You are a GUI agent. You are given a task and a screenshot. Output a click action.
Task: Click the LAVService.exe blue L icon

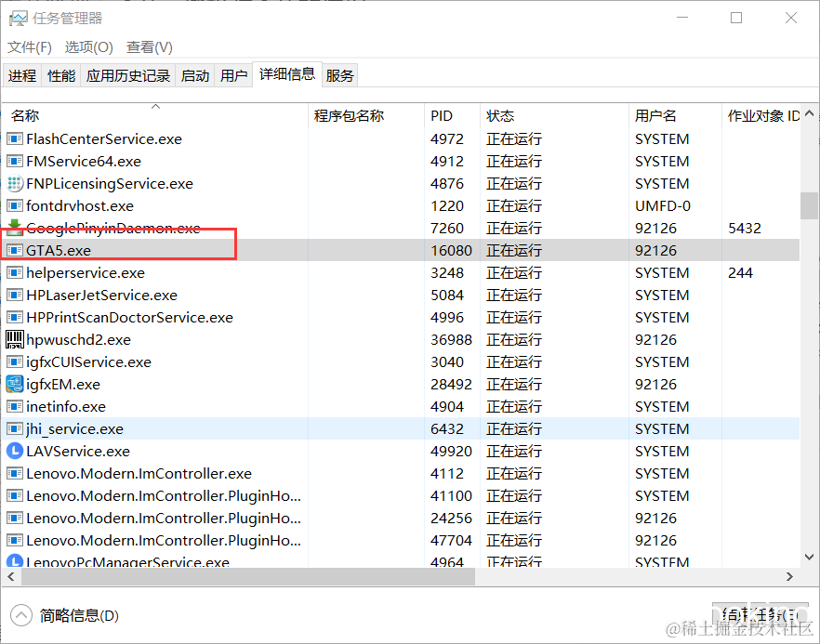click(x=15, y=451)
